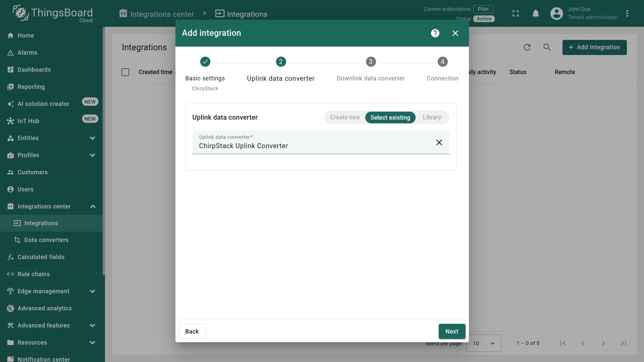The image size is (644, 362).
Task: Choose the Select existing converter option
Action: point(390,118)
